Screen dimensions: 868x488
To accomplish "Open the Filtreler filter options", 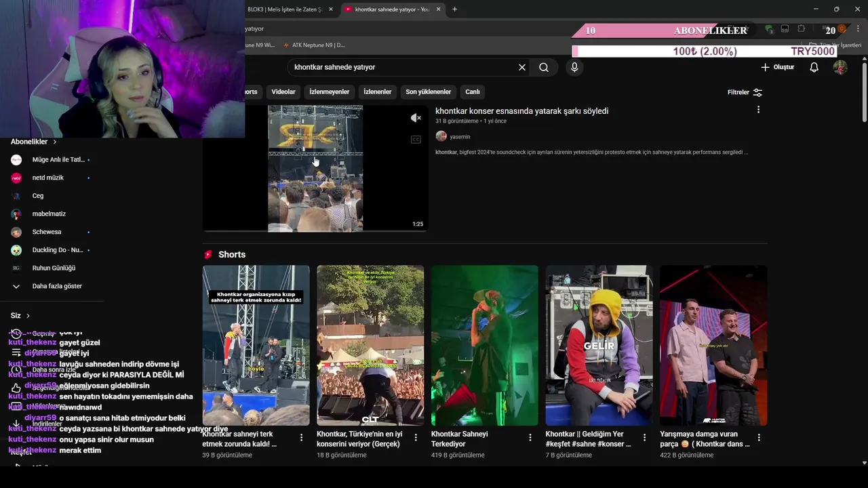I will (745, 92).
